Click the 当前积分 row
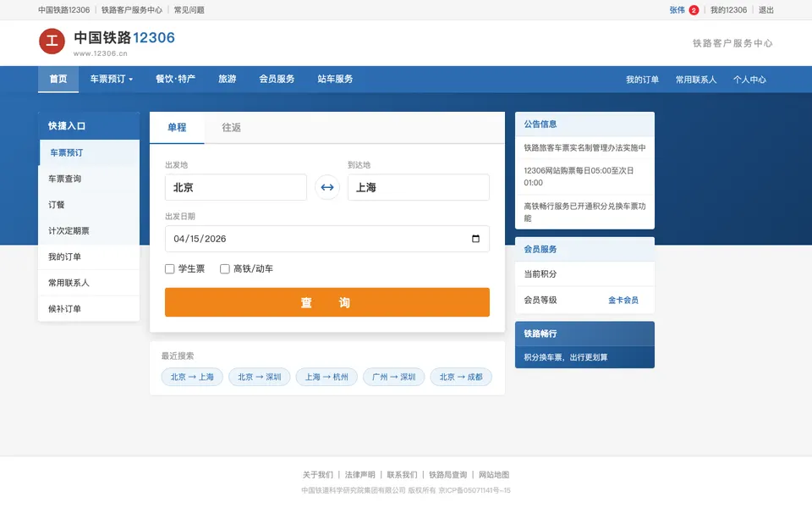 (x=584, y=273)
